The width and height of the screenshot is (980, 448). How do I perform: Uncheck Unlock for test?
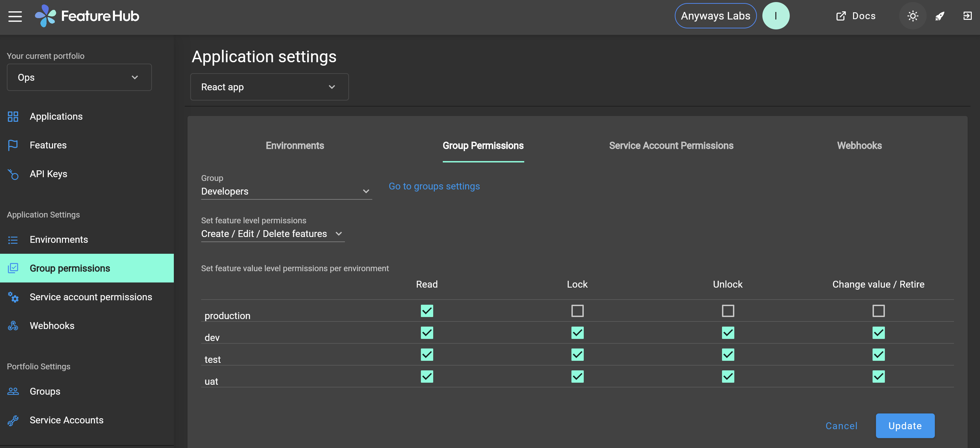728,354
